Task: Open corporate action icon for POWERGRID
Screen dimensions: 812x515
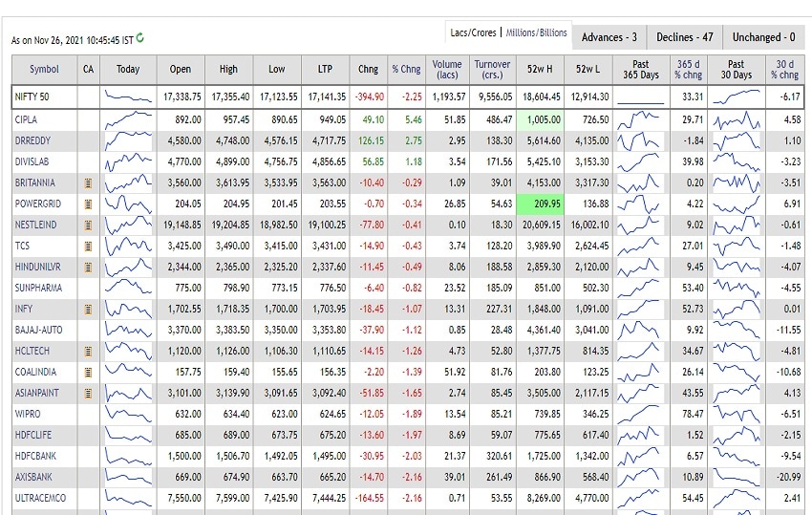Action: click(88, 204)
